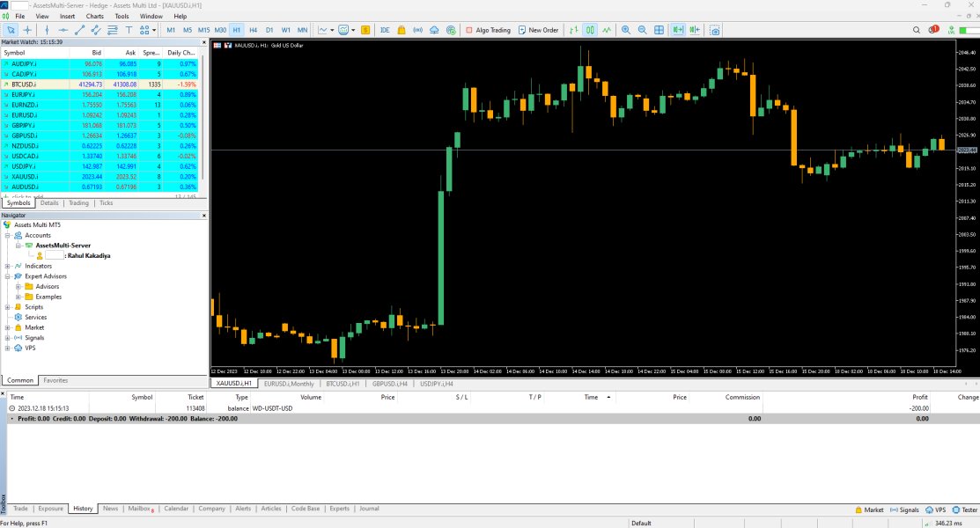Sort history by Profit column header
The height and width of the screenshot is (528, 980).
(x=919, y=398)
